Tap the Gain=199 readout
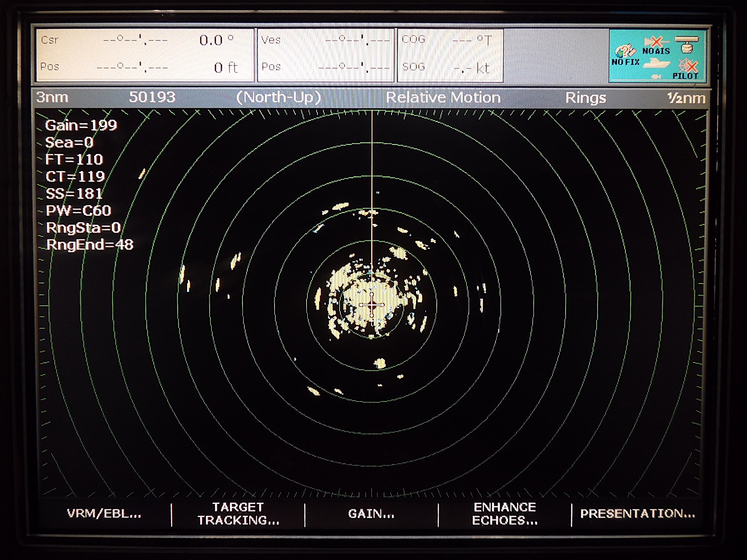 pos(81,125)
